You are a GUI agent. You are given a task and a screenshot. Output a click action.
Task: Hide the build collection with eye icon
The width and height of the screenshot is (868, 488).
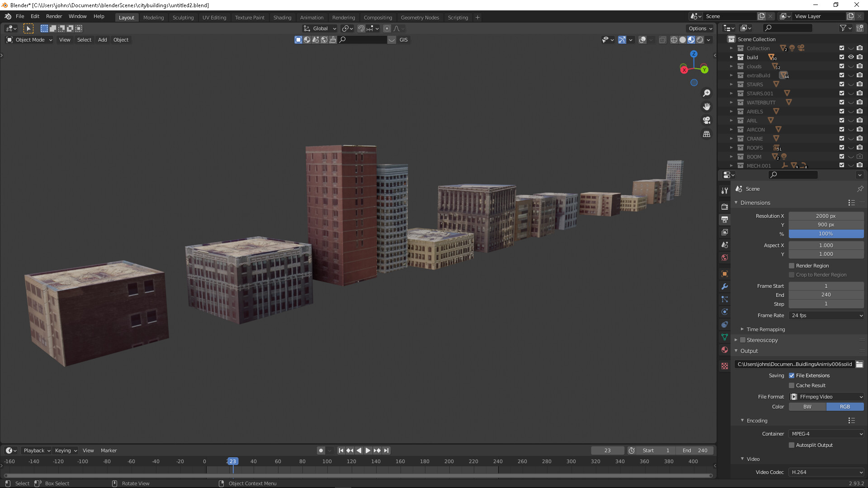point(851,57)
